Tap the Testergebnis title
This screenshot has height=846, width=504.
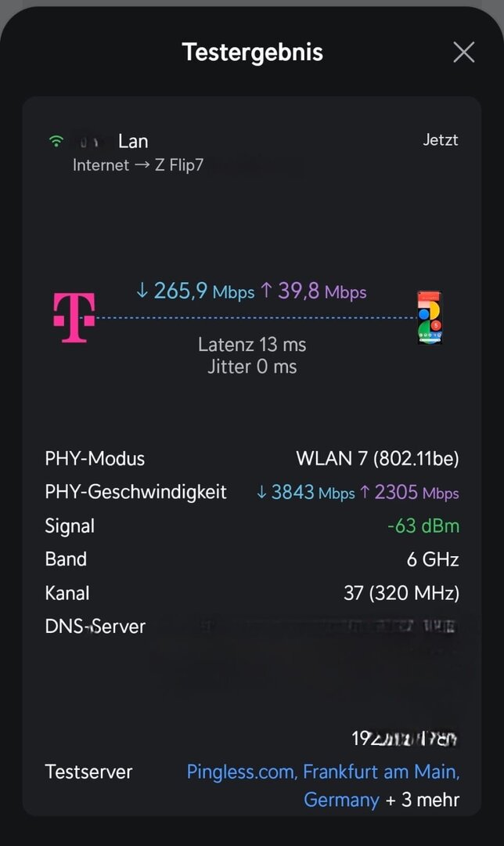point(252,52)
